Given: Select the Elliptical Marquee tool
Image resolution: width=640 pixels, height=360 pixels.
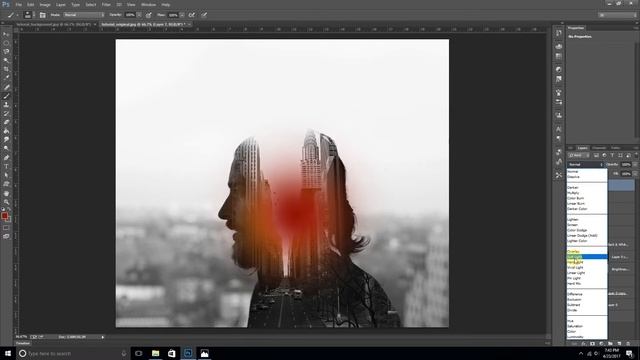Looking at the screenshot, I should 6,43.
